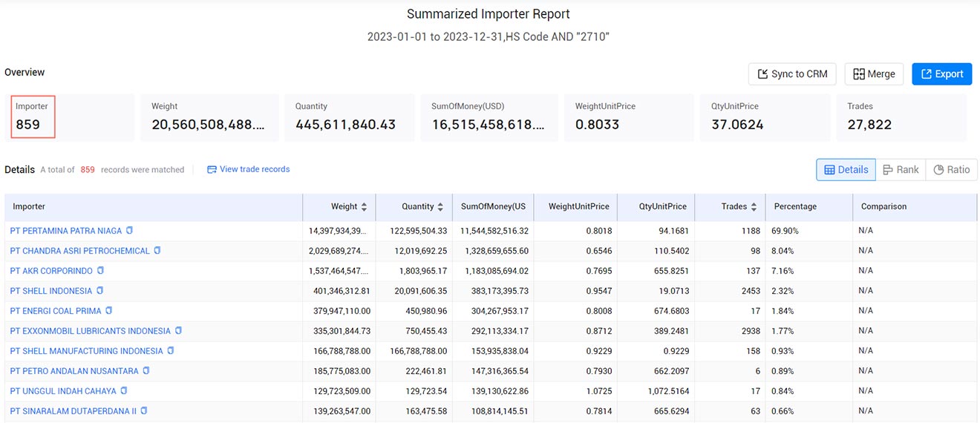The height and width of the screenshot is (423, 980).
Task: Open PT CHANDRA ASRI PETROCHEMICAL importer link
Action: (80, 251)
